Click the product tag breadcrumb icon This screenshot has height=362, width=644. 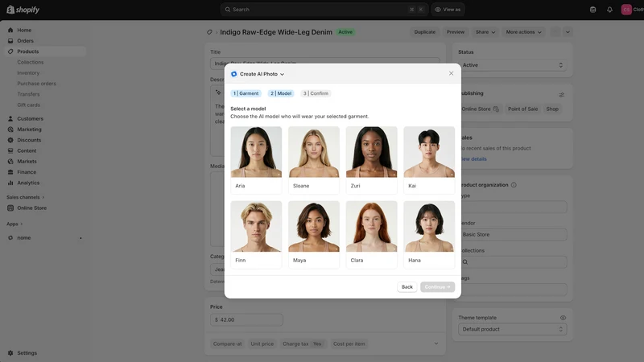[x=209, y=32]
